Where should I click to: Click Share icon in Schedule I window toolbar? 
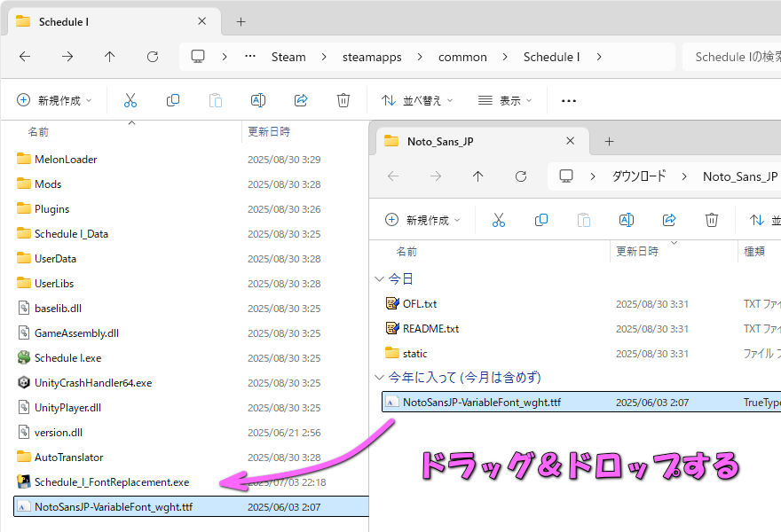tap(301, 100)
